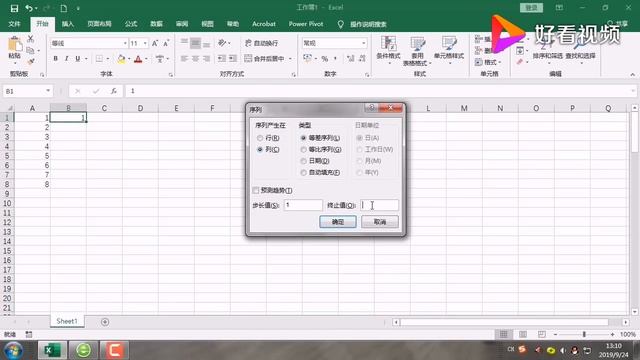Choose 自动填充(F) autofill type

coord(320,172)
